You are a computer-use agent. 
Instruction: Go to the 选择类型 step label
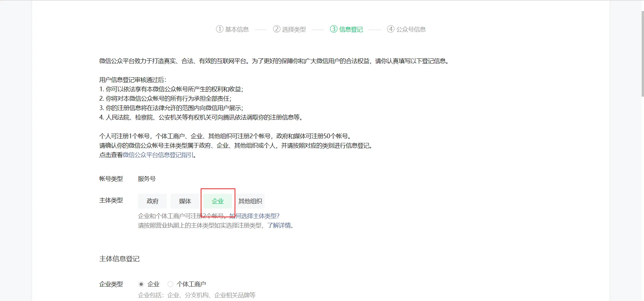294,30
